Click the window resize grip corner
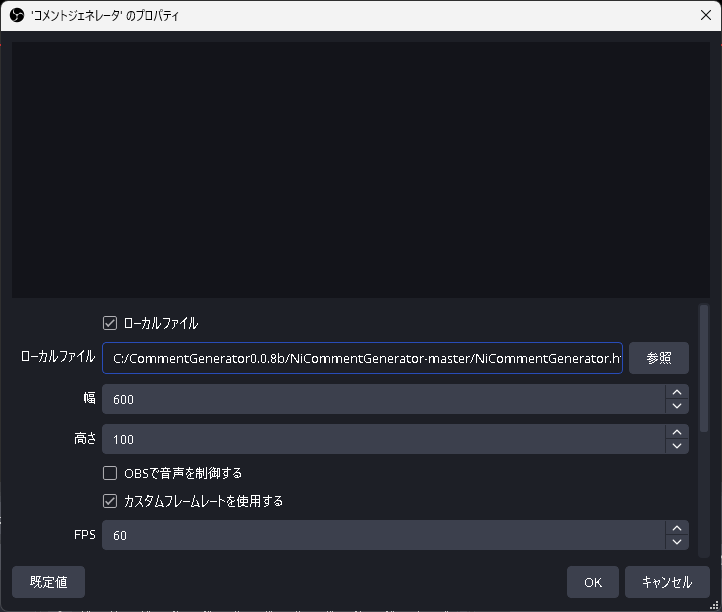 715,606
